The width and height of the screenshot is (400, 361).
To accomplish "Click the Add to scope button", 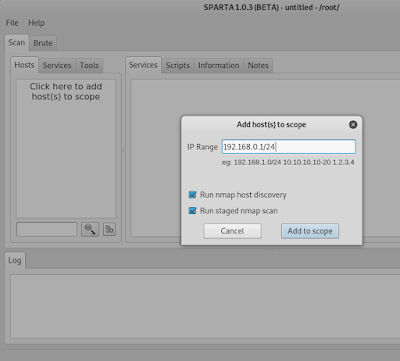I will (310, 231).
